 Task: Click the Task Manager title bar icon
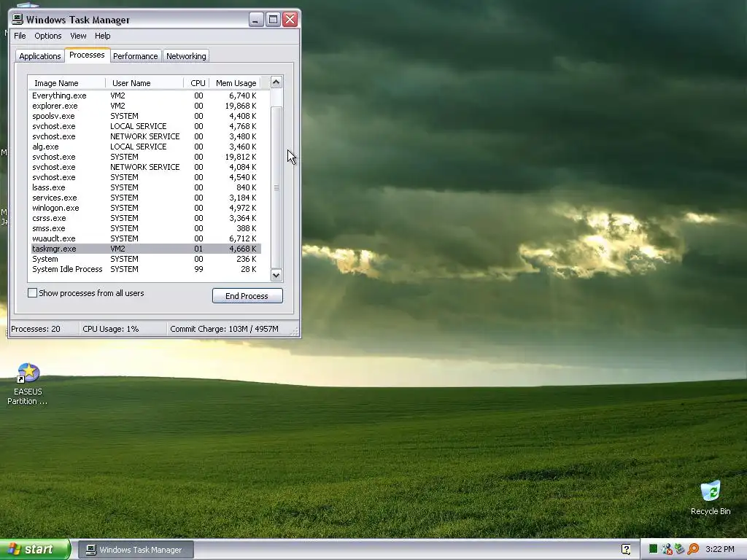(x=18, y=20)
